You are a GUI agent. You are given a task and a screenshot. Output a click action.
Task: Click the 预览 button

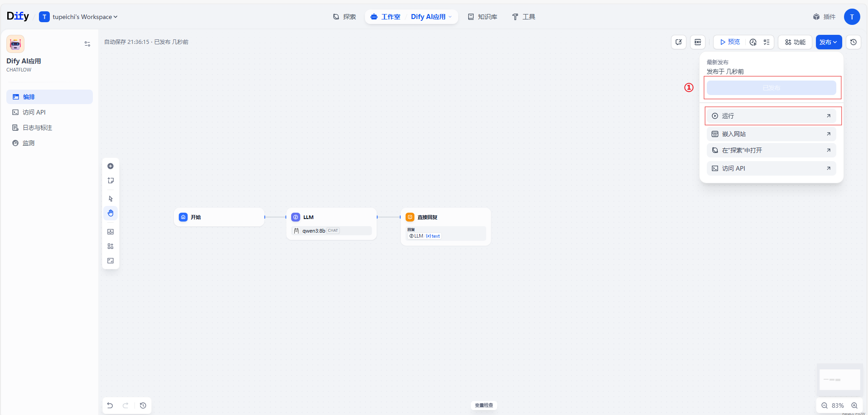[730, 42]
